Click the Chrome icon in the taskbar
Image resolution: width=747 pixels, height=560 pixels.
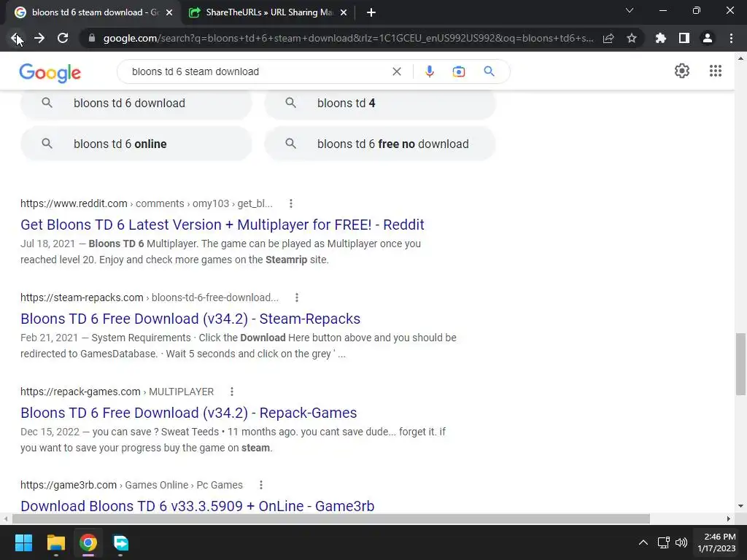pyautogui.click(x=88, y=542)
